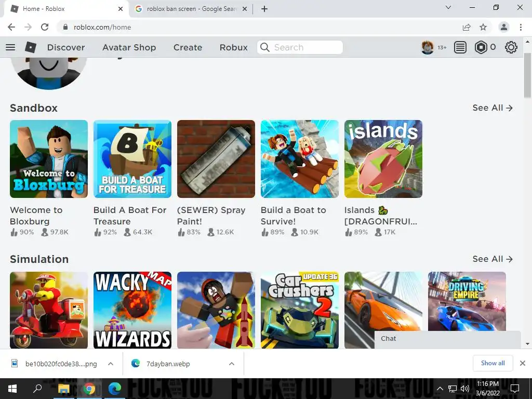Close the downloads bar
Screen dimensions: 532x399
(523, 363)
